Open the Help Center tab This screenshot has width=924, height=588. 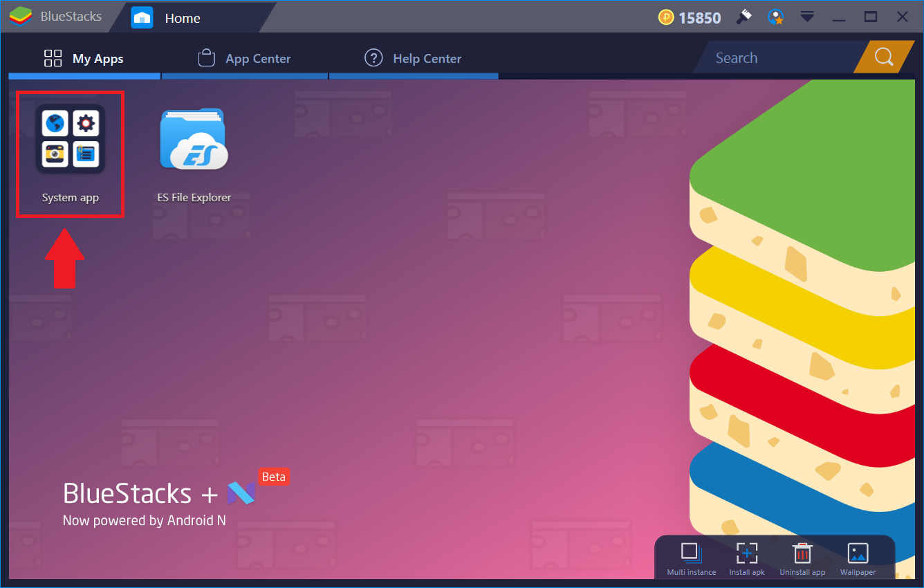click(413, 58)
